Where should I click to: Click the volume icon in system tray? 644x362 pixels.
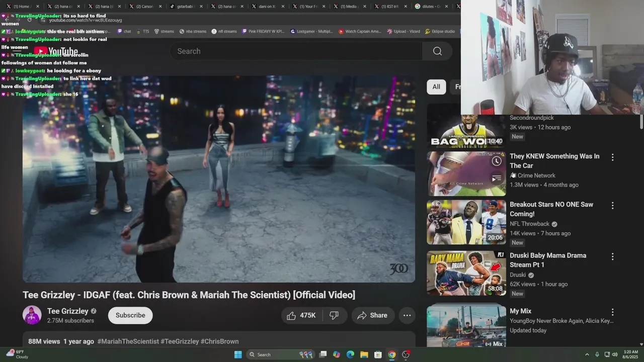[x=615, y=354]
